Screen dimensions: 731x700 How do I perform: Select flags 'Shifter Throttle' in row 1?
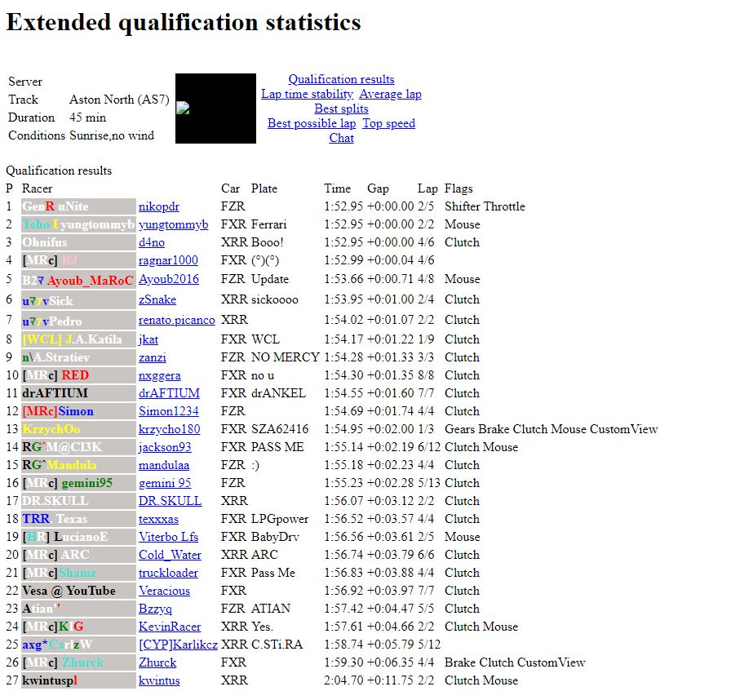coord(485,206)
